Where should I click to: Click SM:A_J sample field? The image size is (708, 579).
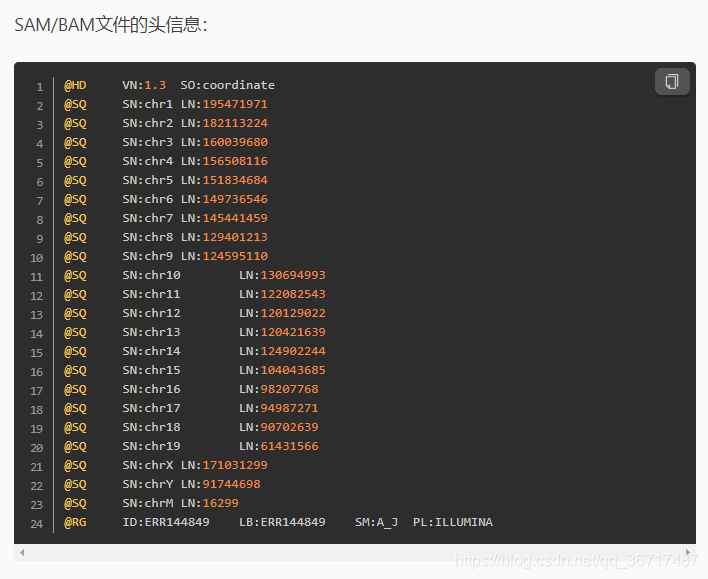coord(376,523)
